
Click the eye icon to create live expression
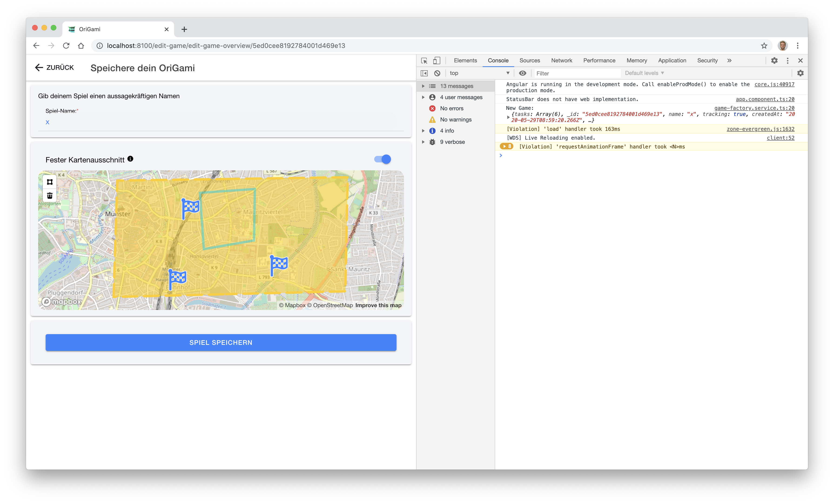[523, 73]
